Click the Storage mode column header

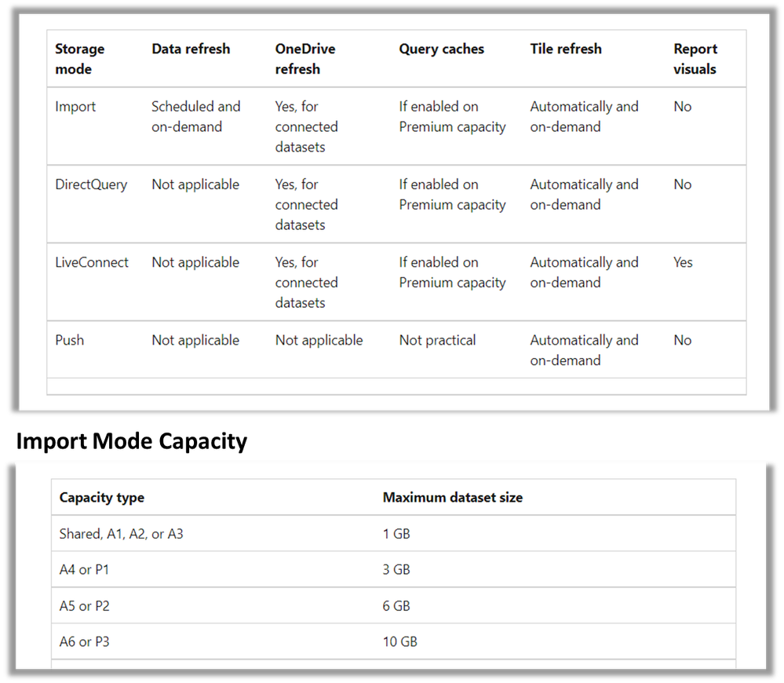tap(79, 59)
